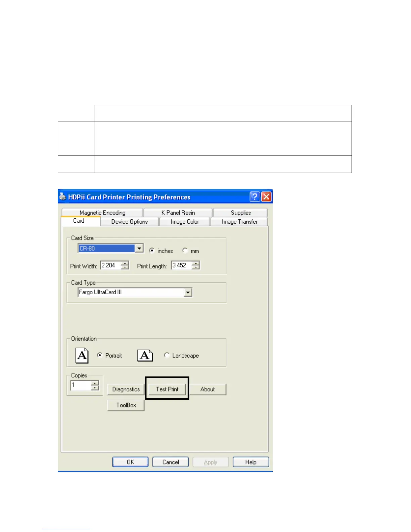Select mm as unit

click(185, 251)
